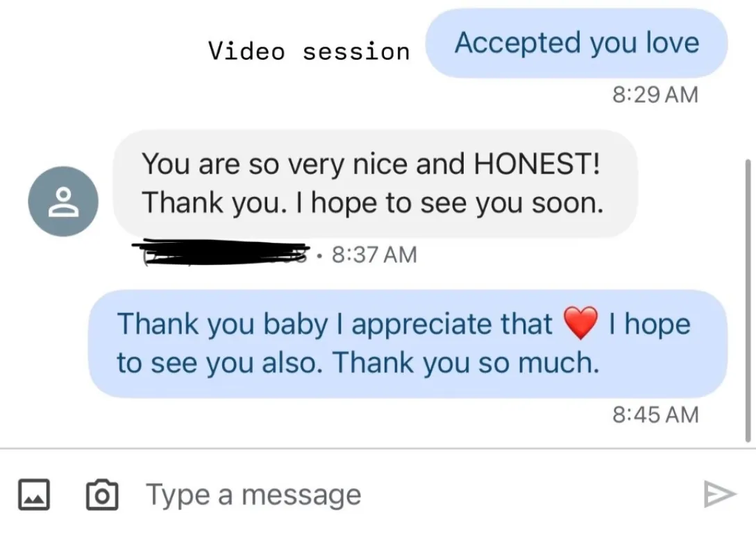This screenshot has height=555, width=756.
Task: Click the 8:29 AM timestamp
Action: coord(655,94)
